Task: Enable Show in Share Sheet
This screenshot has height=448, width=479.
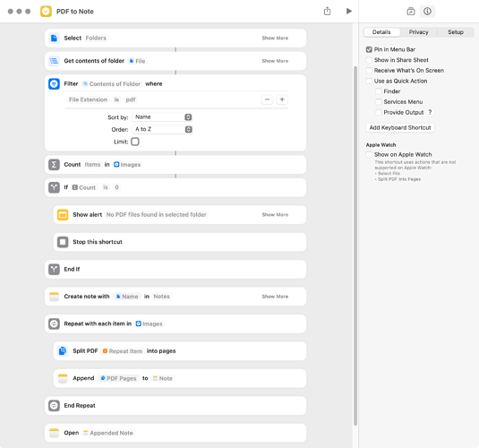Action: (369, 60)
